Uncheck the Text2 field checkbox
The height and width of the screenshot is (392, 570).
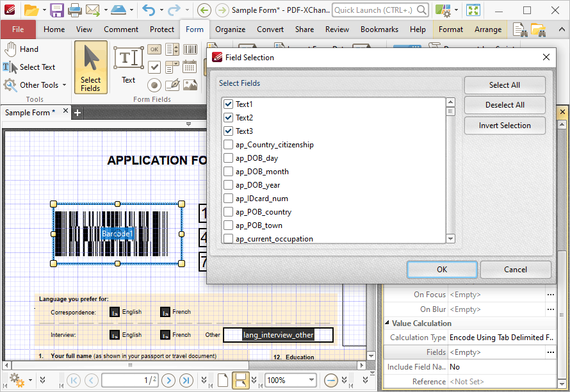click(228, 118)
